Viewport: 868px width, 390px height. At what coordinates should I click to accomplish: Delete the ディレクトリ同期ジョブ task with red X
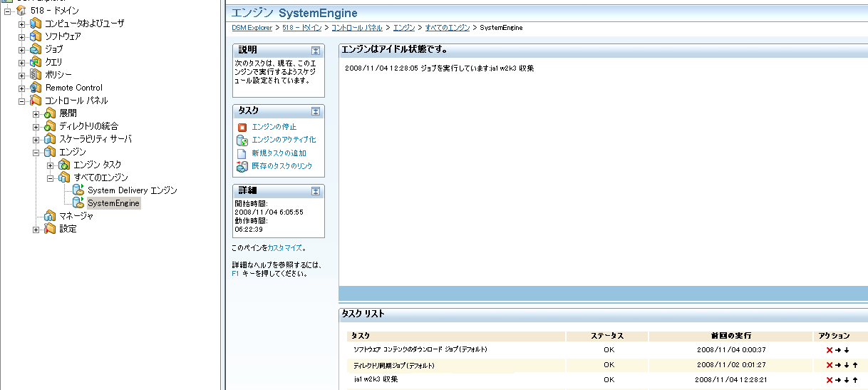tap(830, 365)
